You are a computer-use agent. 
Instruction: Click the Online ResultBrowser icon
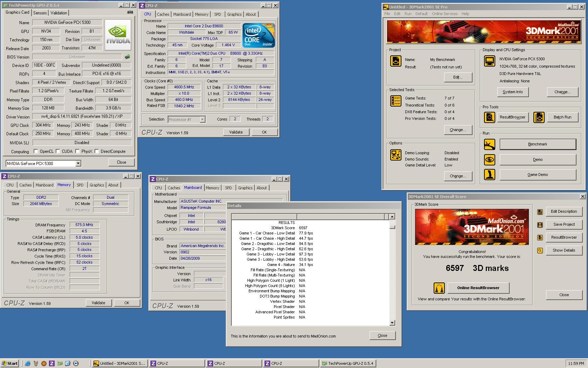439,288
